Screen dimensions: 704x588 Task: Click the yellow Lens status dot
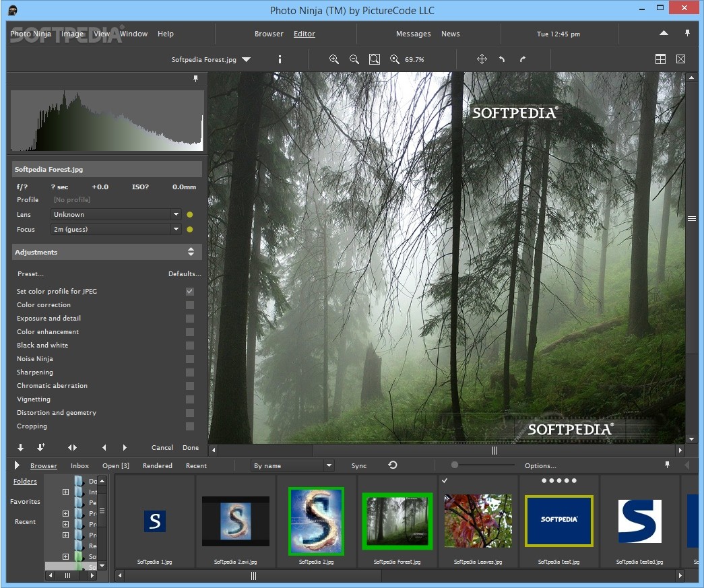(x=190, y=215)
